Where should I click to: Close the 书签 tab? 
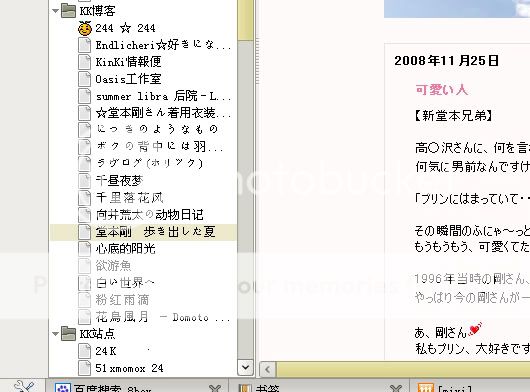(x=395, y=388)
